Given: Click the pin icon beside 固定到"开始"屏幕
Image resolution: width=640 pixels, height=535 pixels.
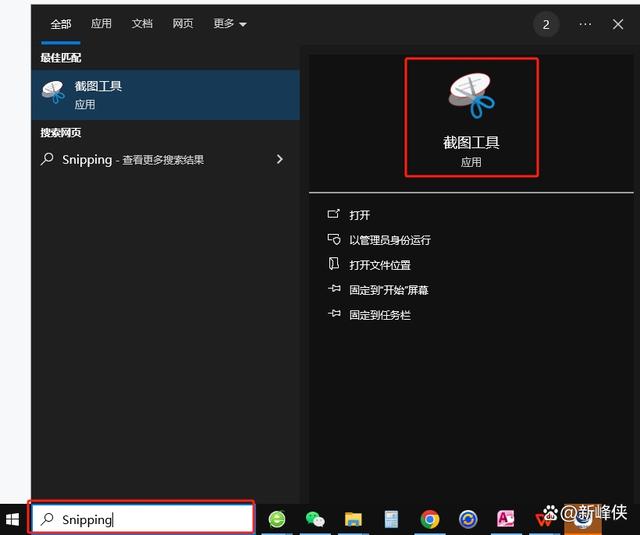Looking at the screenshot, I should 334,289.
